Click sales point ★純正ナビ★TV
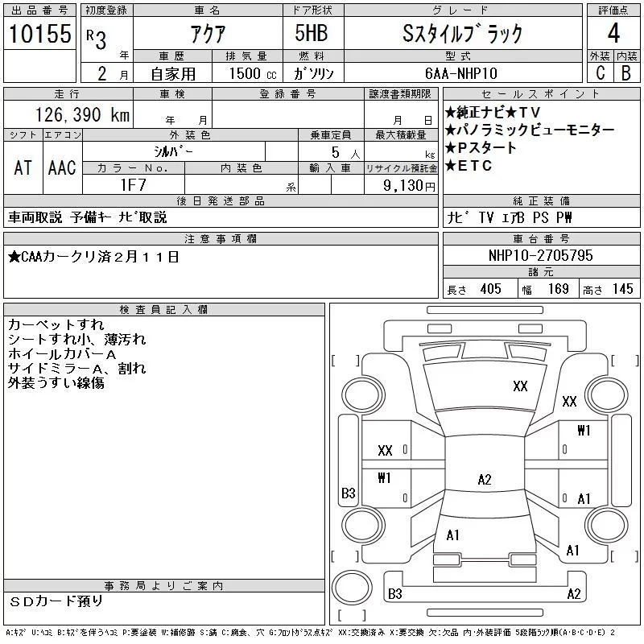 (x=493, y=112)
